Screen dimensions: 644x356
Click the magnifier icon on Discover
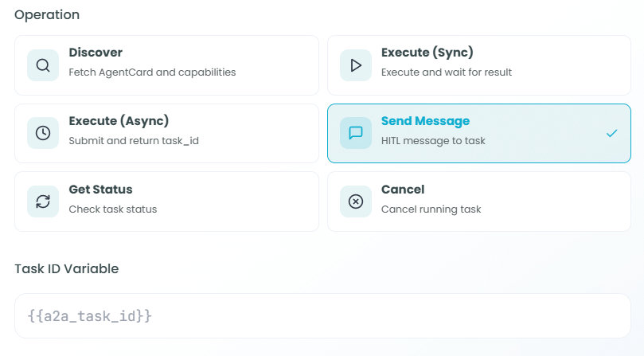[x=43, y=65]
